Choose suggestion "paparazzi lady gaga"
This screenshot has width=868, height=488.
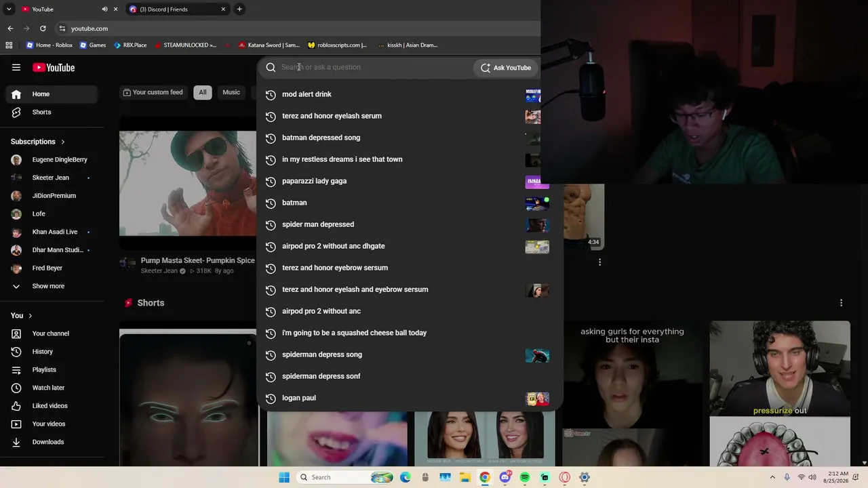point(410,181)
